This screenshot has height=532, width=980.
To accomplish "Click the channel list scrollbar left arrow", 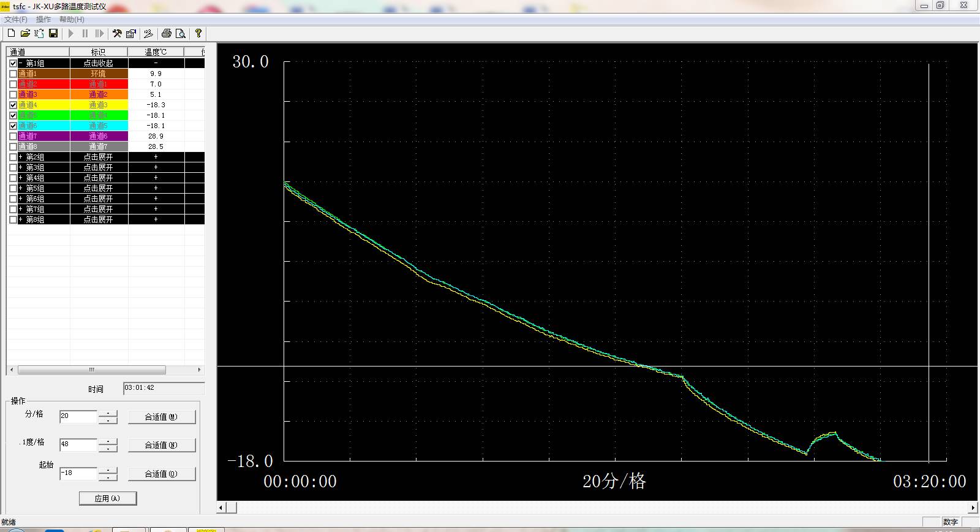I will click(12, 370).
